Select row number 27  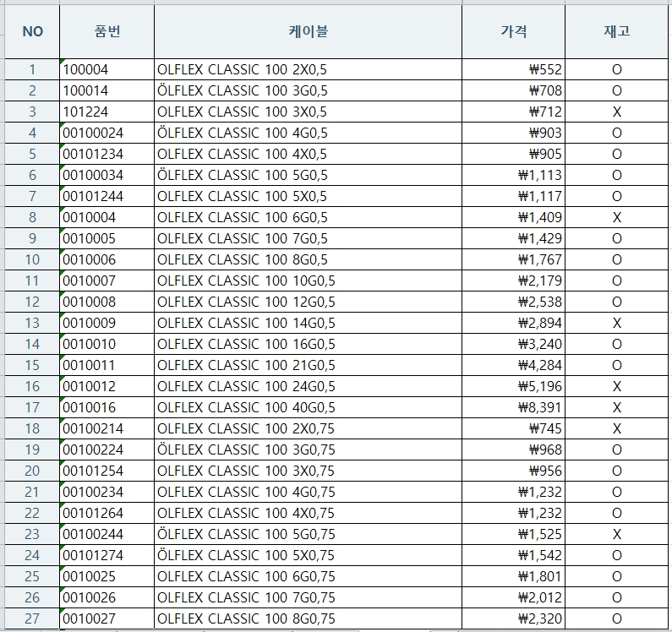click(32, 618)
